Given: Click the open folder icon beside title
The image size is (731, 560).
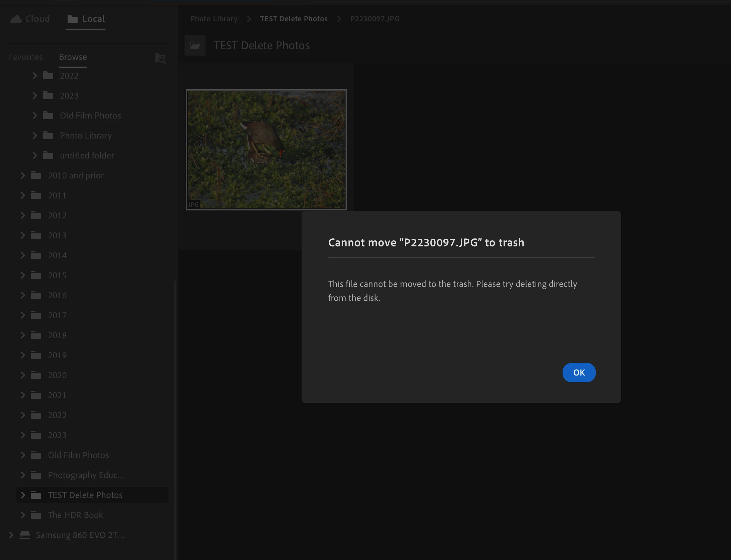Looking at the screenshot, I should coord(195,45).
